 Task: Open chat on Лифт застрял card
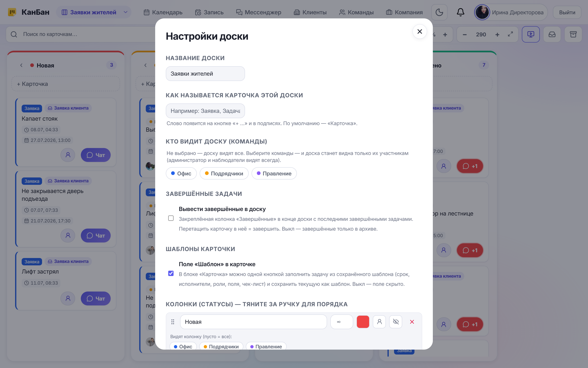pyautogui.click(x=96, y=299)
